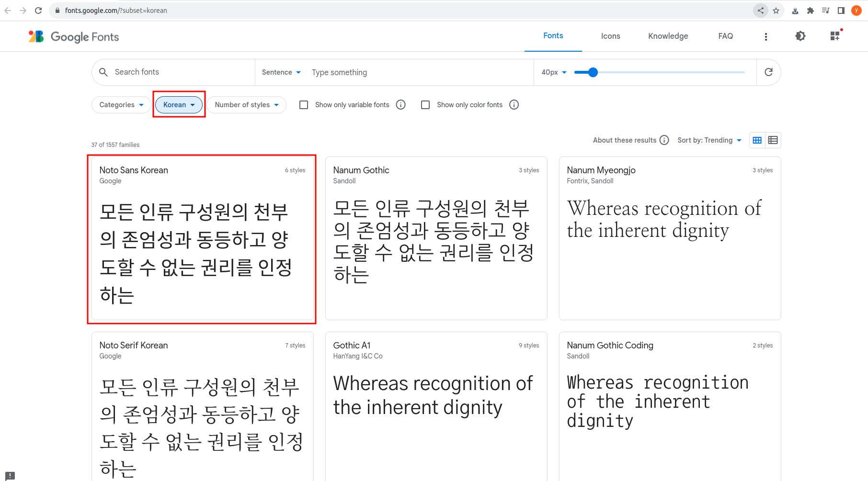Select the Fonts tab

[x=553, y=36]
